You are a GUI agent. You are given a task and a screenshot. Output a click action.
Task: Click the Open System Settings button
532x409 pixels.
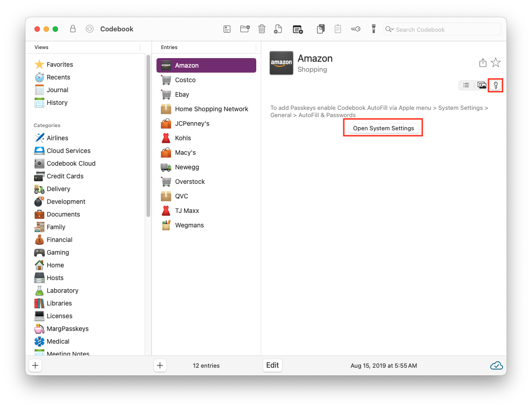tap(383, 128)
